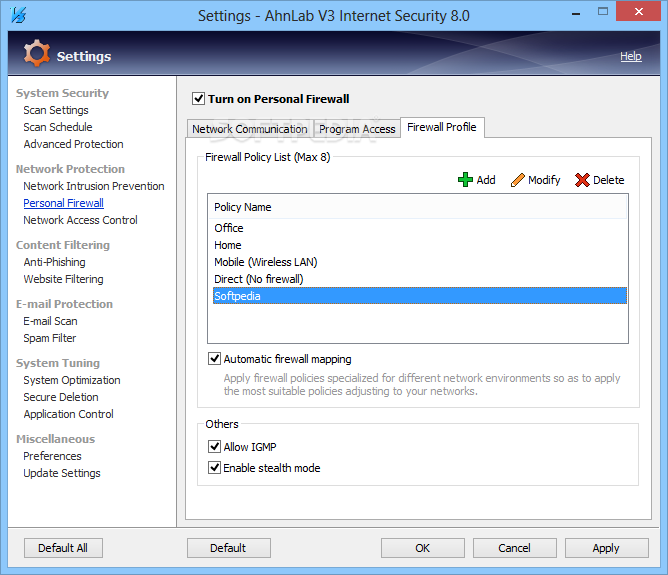
Task: Open Preferences in sidebar
Action: coord(52,456)
